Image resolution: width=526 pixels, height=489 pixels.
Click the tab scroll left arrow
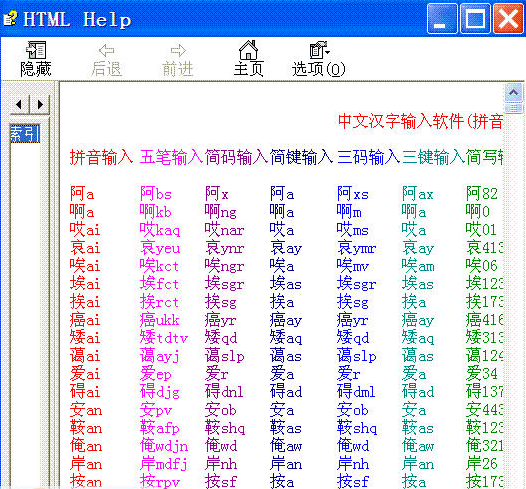[x=19, y=105]
